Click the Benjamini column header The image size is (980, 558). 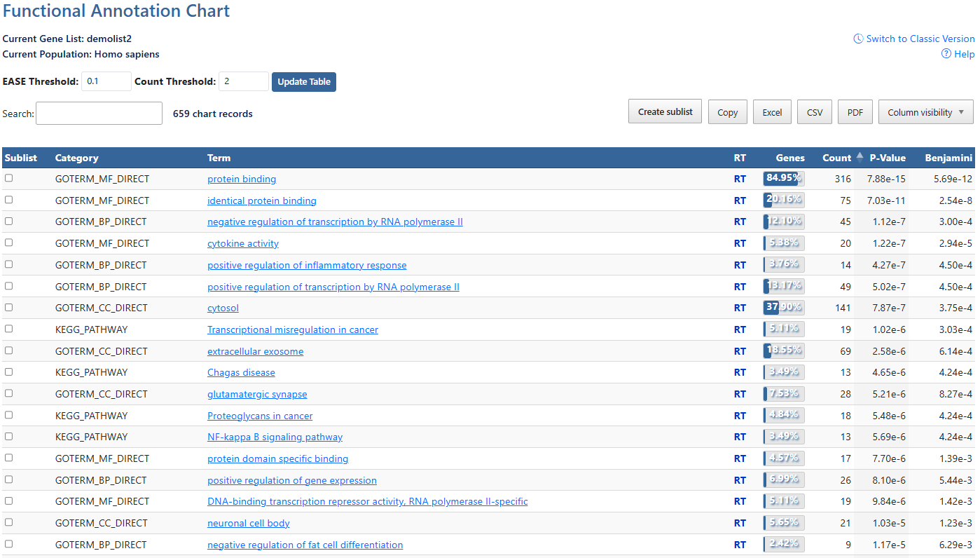pos(948,158)
